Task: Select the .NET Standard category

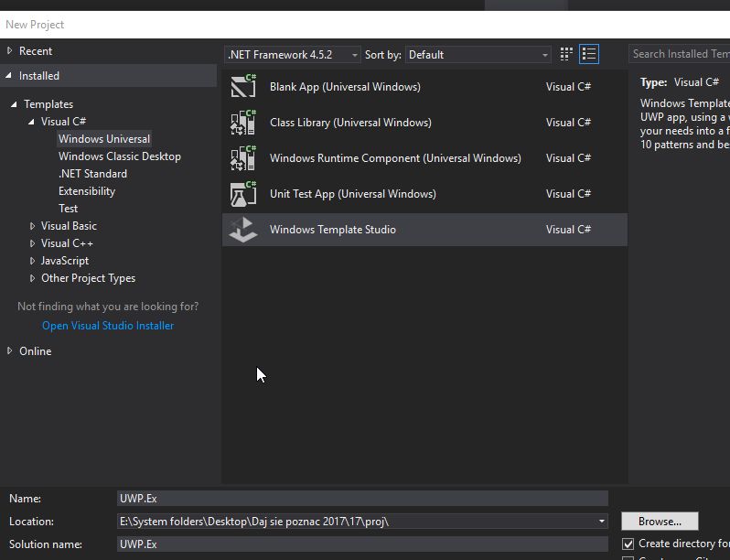Action: click(92, 174)
